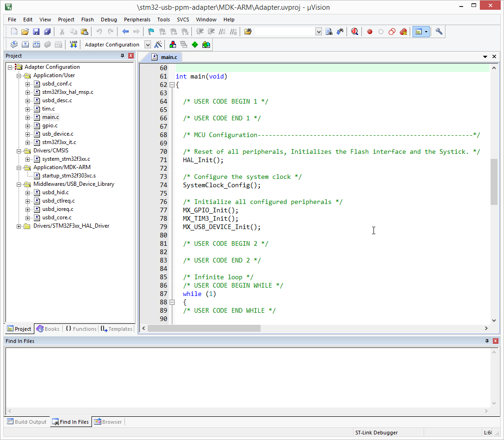Viewport: 504px width, 440px height.
Task: Pin the Project panel with pushpin
Action: 123,56
